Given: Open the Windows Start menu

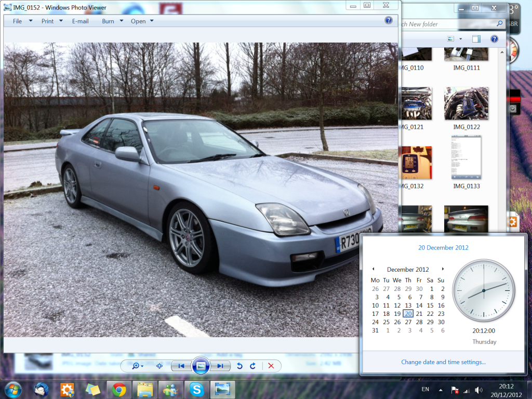Looking at the screenshot, I should point(13,390).
